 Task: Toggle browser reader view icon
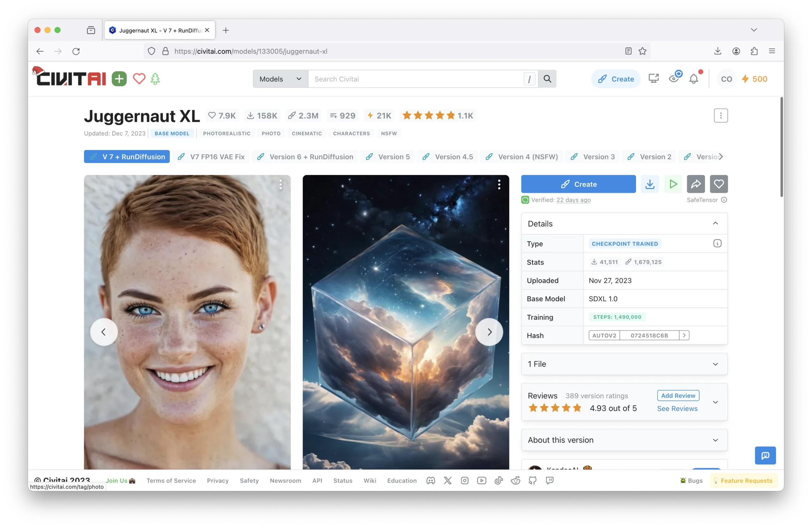(628, 51)
